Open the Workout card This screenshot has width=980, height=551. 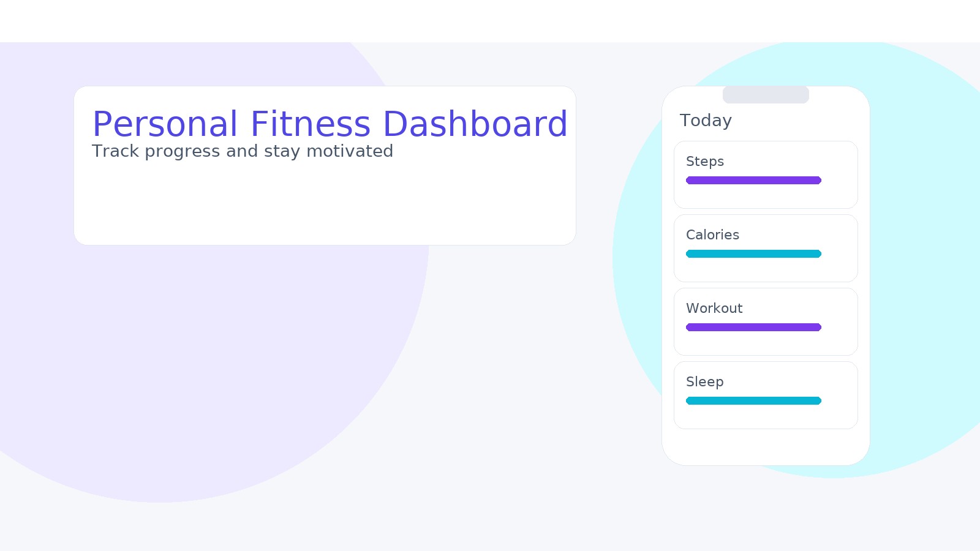pos(766,322)
